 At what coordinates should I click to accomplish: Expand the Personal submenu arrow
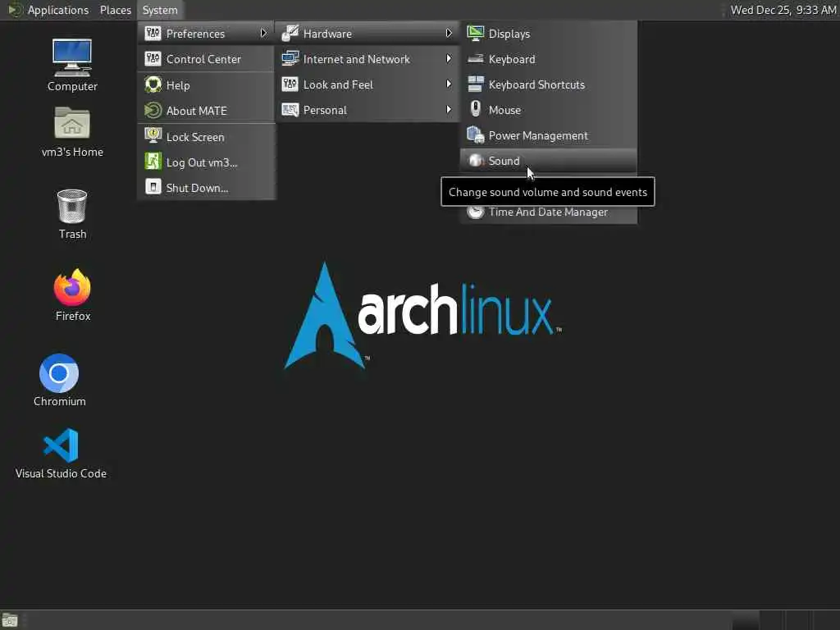point(449,110)
